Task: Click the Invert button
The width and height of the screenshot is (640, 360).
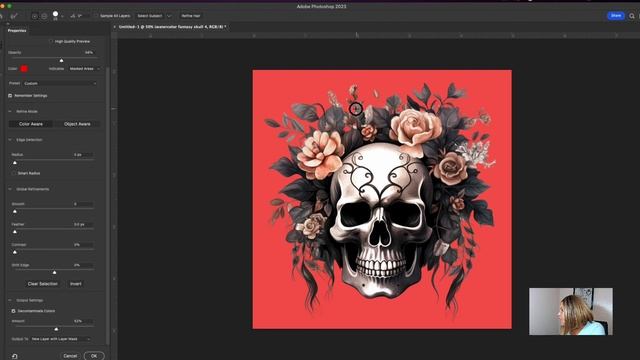Action: click(76, 284)
